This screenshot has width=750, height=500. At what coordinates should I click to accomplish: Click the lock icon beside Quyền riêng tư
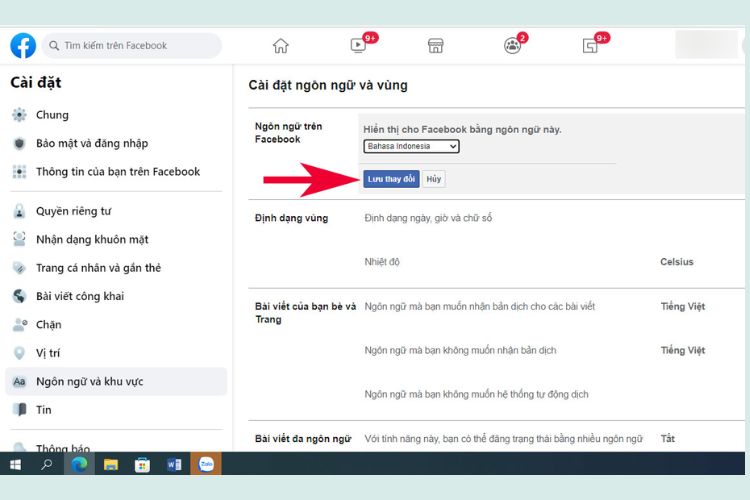[19, 211]
